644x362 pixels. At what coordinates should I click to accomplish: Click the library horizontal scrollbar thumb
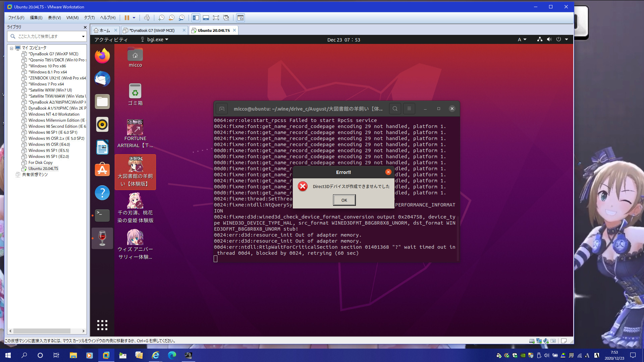click(42, 331)
